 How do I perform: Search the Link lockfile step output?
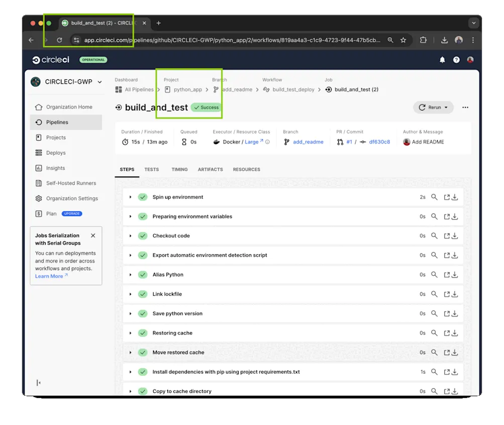tap(434, 294)
